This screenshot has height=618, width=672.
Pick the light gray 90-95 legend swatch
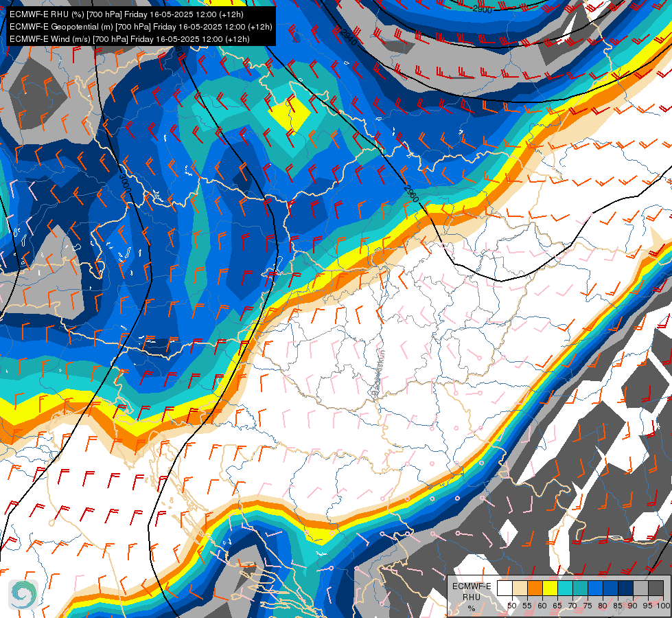pos(640,588)
